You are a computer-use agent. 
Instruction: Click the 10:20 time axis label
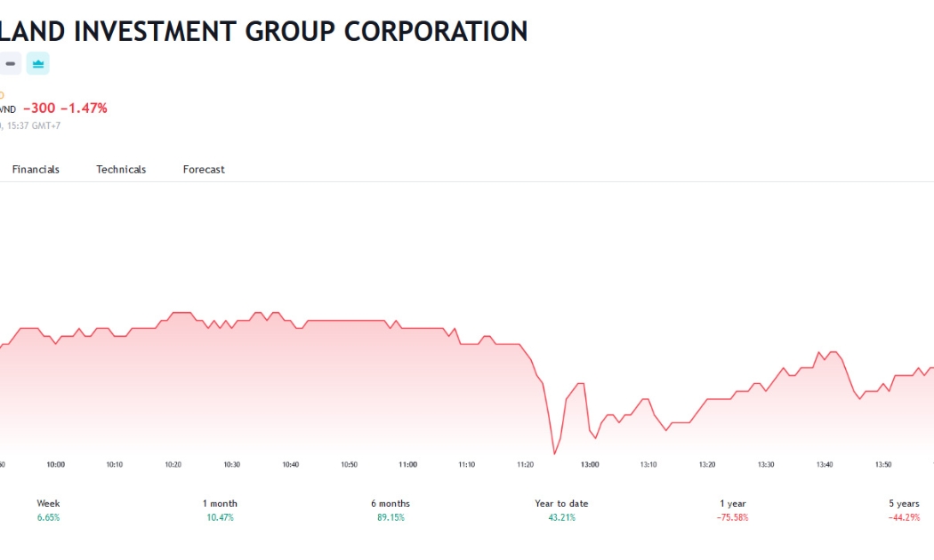(x=173, y=465)
